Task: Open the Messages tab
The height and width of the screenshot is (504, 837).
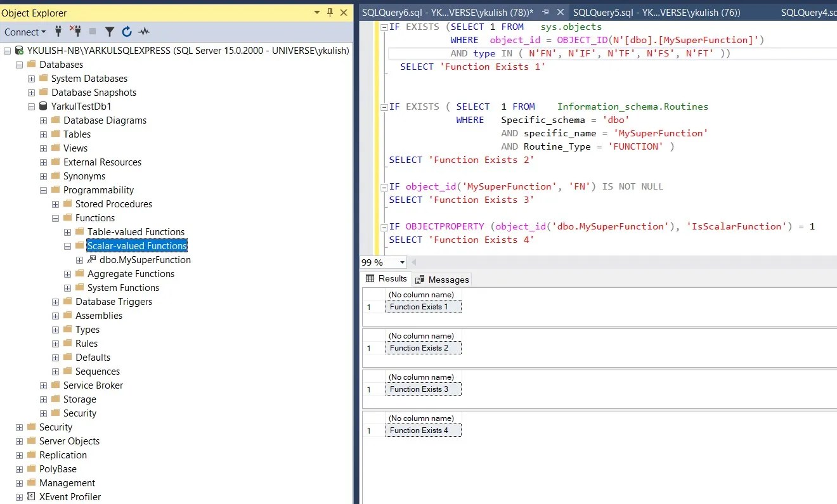Action: click(x=442, y=280)
